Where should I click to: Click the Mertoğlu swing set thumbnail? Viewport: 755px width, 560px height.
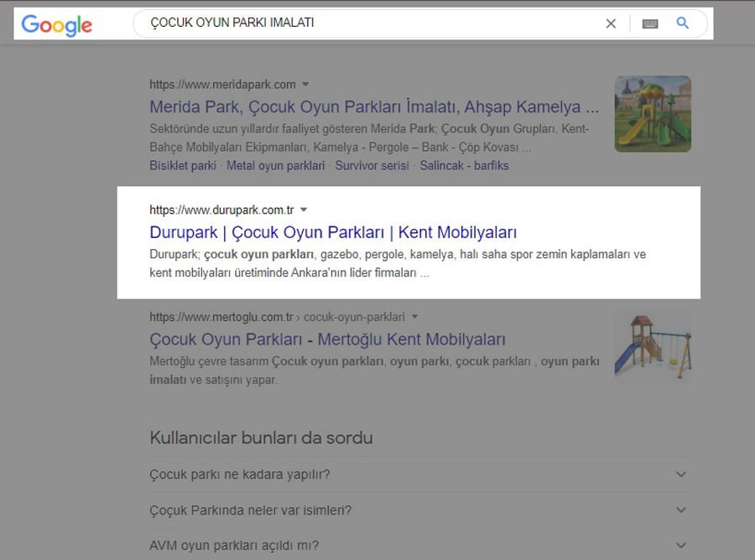653,346
